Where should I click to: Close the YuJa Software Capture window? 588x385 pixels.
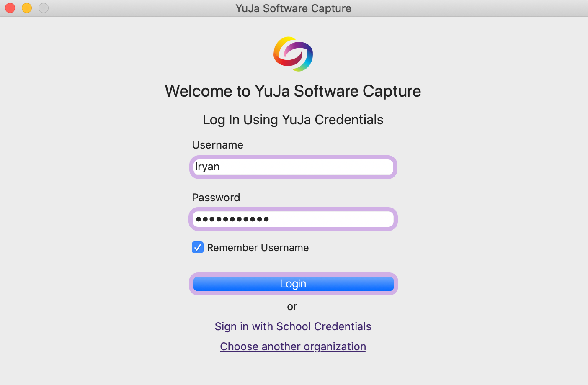(10, 8)
